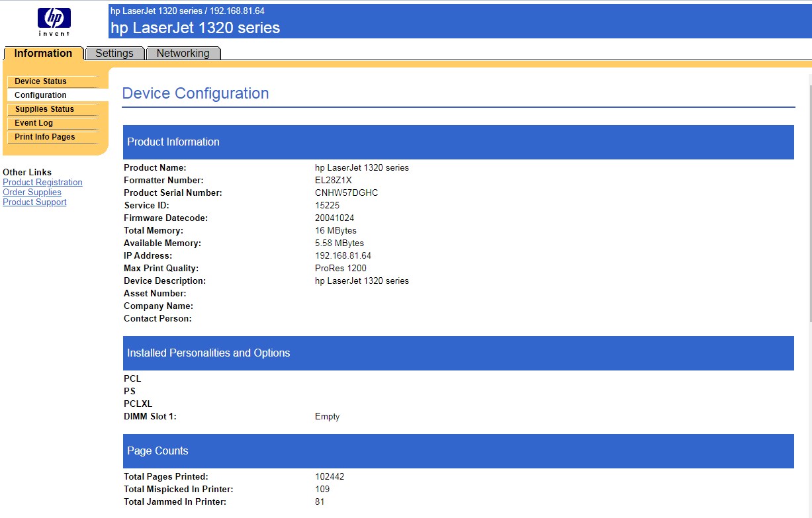Click the large hp LaserJet 1320 series banner title

coord(195,28)
